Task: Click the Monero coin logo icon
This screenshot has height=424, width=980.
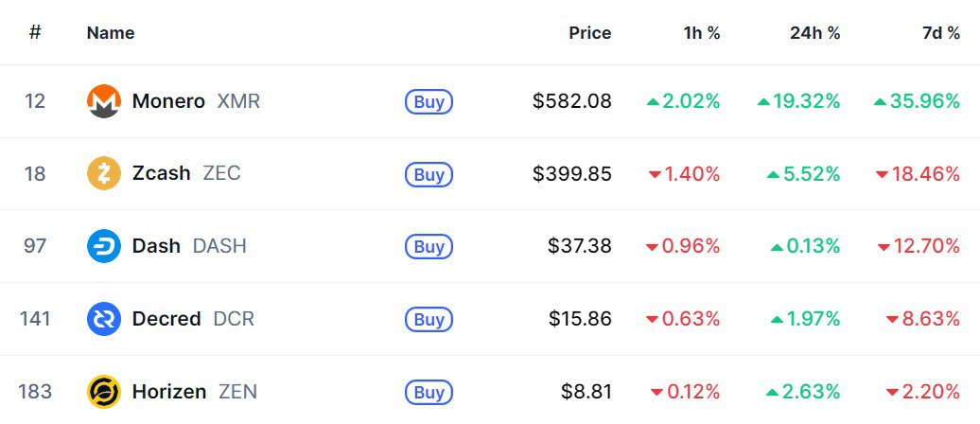Action: 103,101
